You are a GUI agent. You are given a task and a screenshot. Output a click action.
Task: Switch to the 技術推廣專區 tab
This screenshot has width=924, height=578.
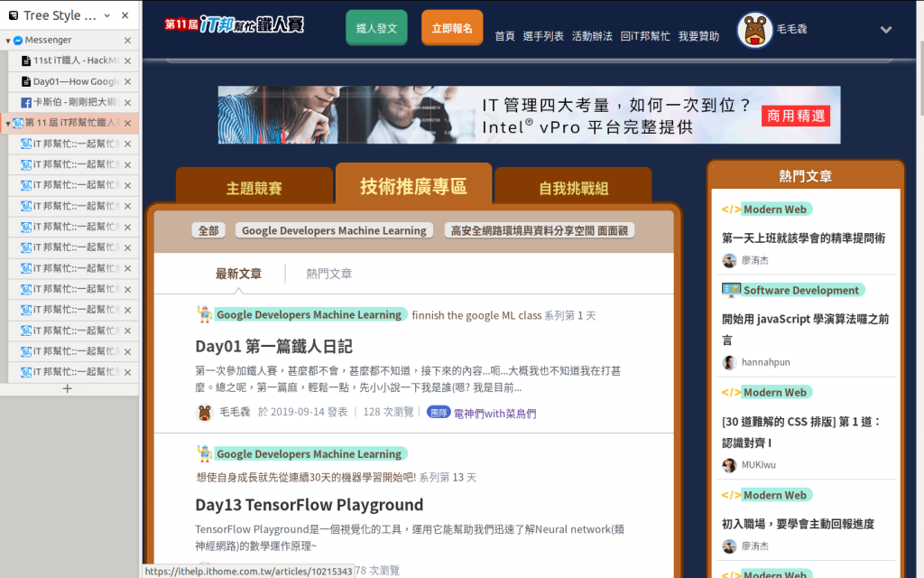point(413,186)
